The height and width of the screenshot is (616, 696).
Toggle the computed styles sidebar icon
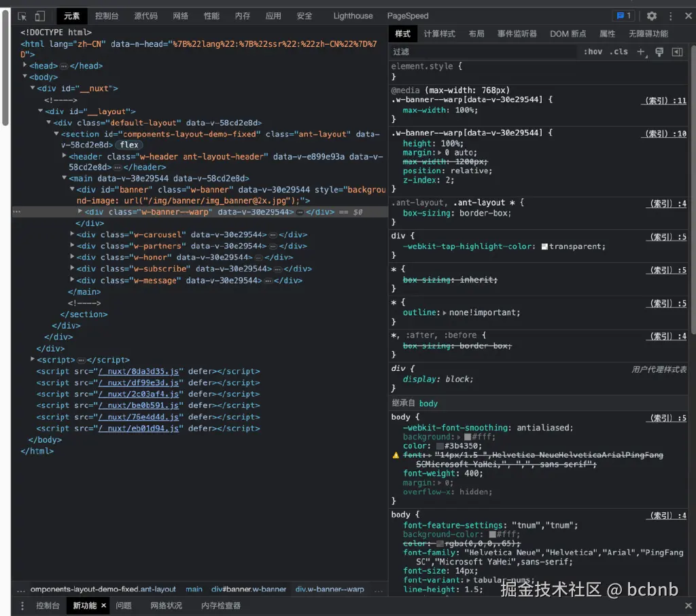[x=678, y=52]
